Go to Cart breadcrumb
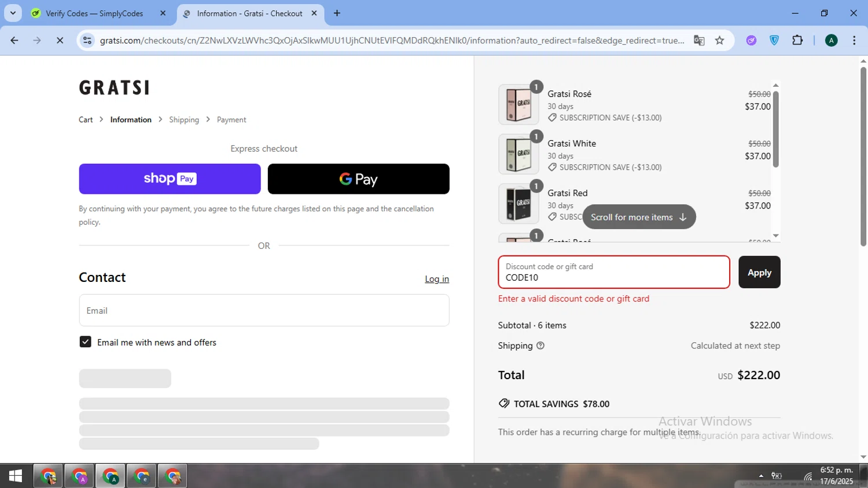Screen dimensions: 868x488 click(x=86, y=120)
